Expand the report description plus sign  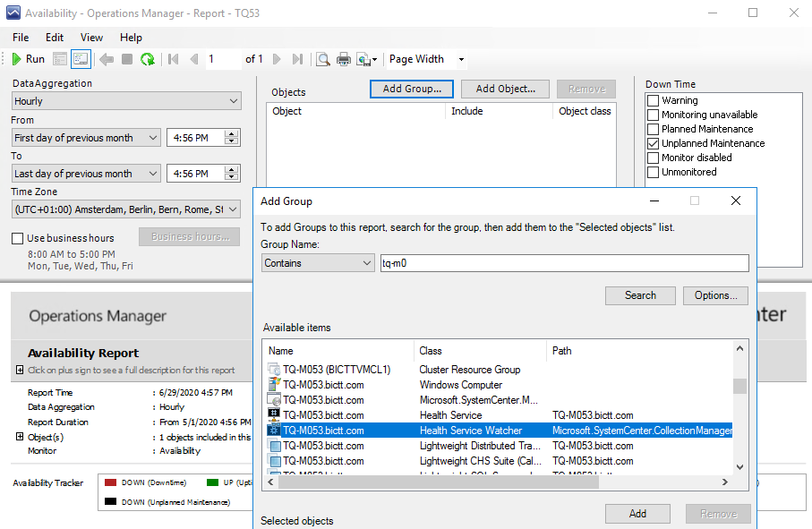coord(20,370)
